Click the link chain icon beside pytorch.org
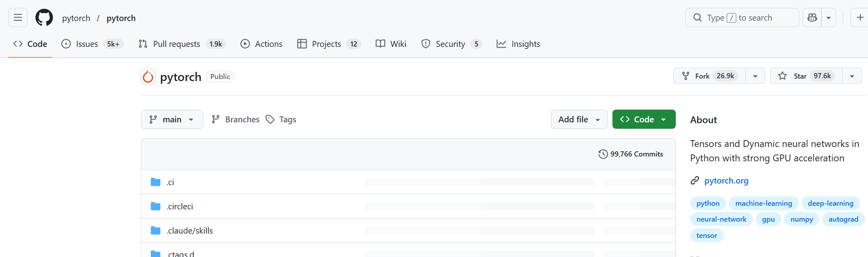Viewport: 868px width, 257px height. tap(695, 181)
